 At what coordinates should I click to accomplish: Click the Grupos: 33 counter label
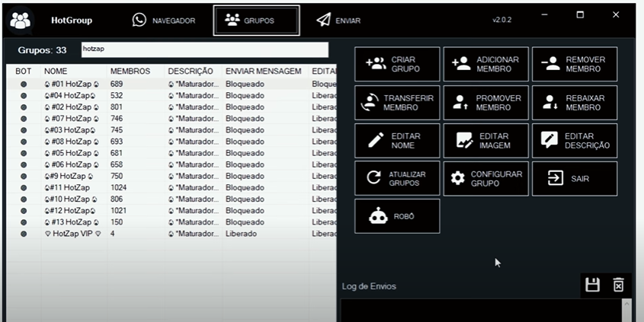coord(42,50)
